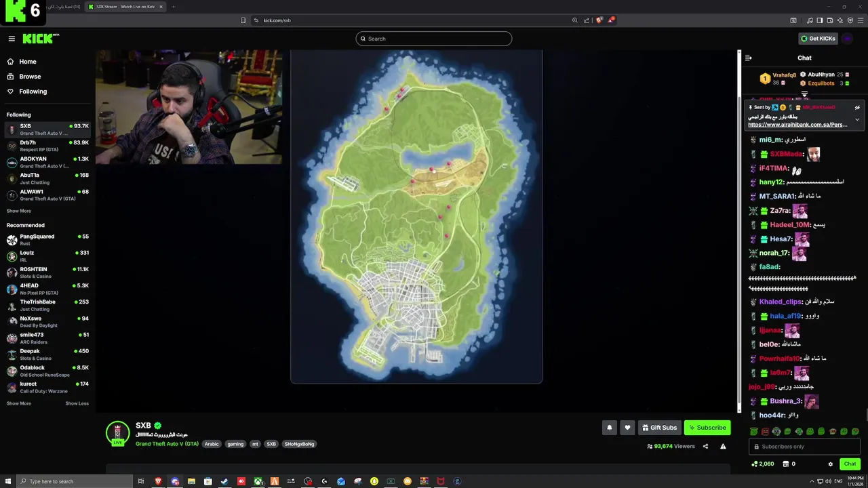Click the share stream icon
This screenshot has height=488, width=868.
click(x=705, y=447)
